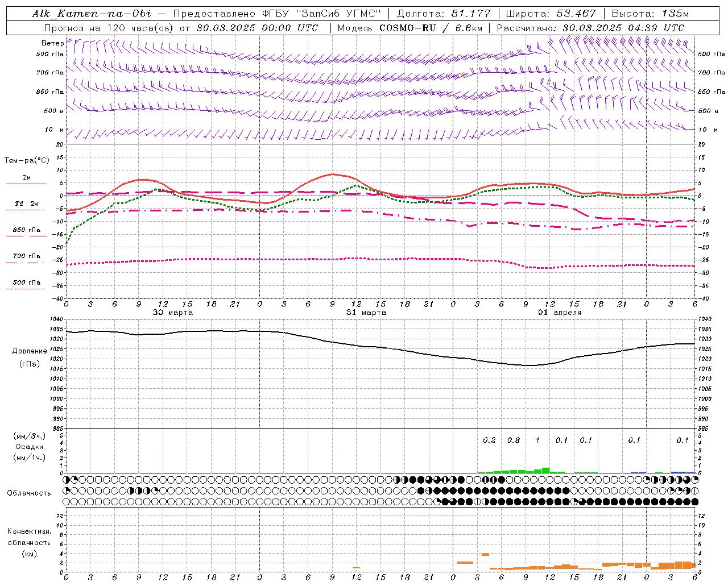Click the "(мм/3ч.)" unit label
728x582 pixels.
[x=30, y=436]
